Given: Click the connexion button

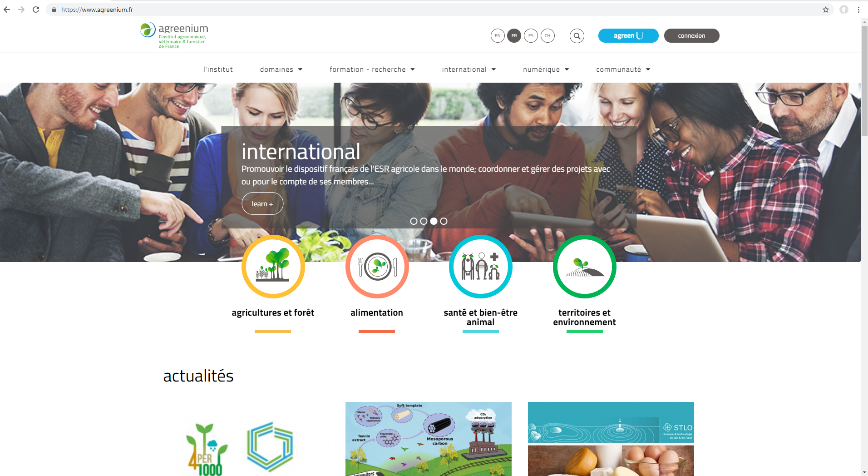Looking at the screenshot, I should coord(691,36).
